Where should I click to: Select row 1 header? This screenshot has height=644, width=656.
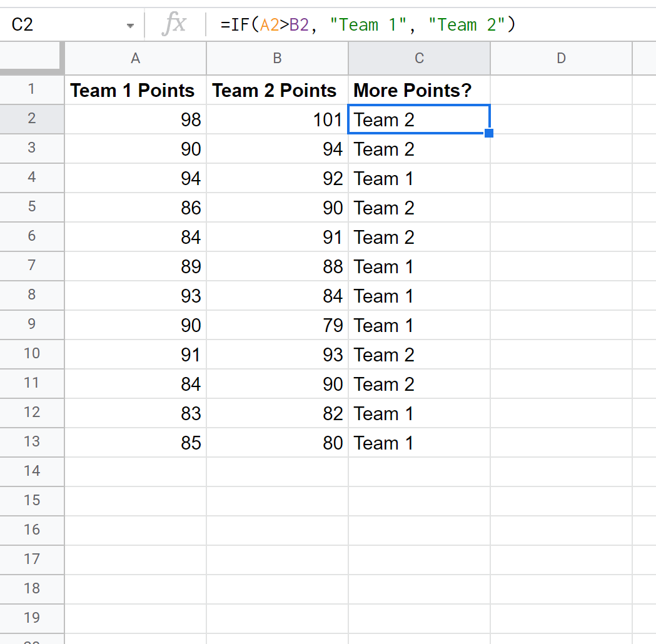32,89
